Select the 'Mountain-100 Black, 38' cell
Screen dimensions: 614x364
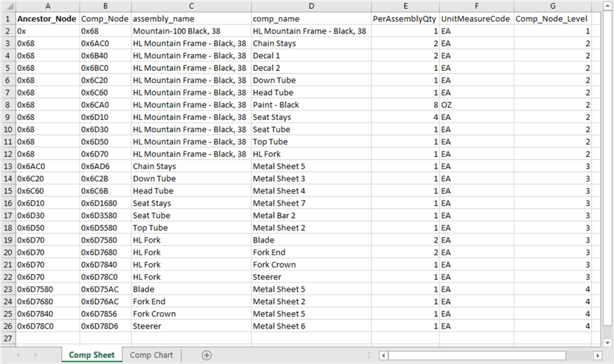191,31
